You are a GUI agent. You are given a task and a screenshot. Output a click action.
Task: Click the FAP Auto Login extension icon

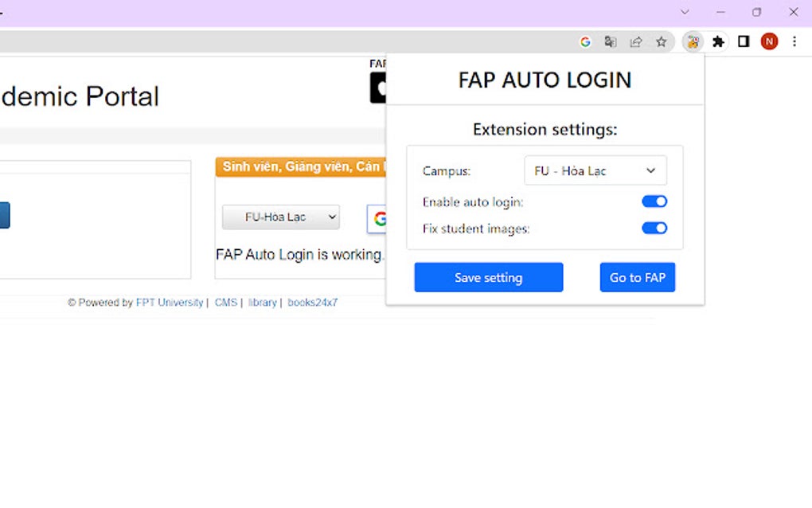point(692,41)
